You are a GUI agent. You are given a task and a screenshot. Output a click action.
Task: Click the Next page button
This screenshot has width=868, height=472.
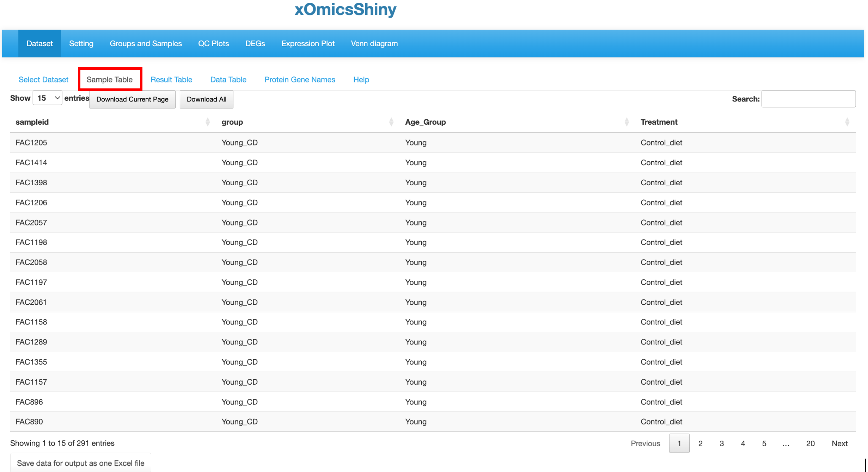click(x=839, y=443)
